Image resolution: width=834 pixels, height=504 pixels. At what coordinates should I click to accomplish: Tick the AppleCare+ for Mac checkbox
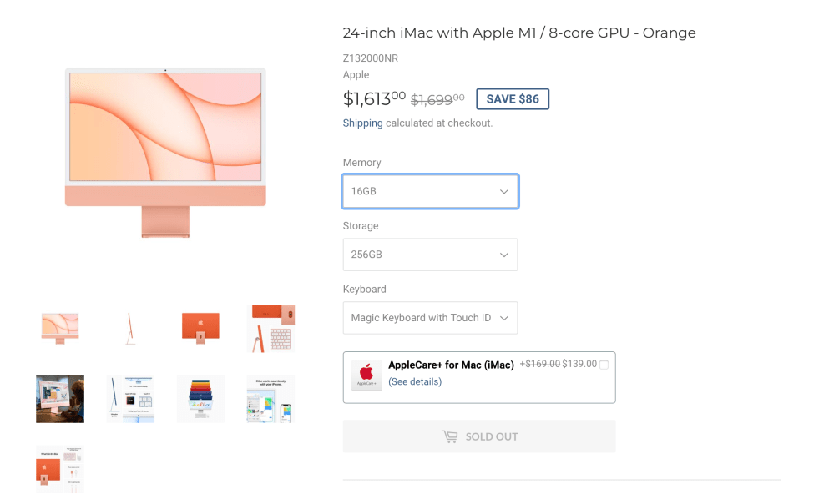tap(604, 365)
